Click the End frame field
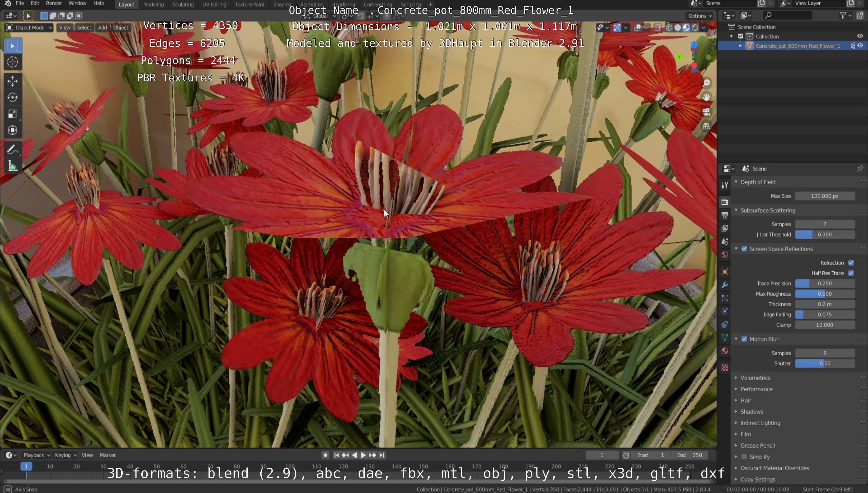The height and width of the screenshot is (493, 868). (689, 455)
